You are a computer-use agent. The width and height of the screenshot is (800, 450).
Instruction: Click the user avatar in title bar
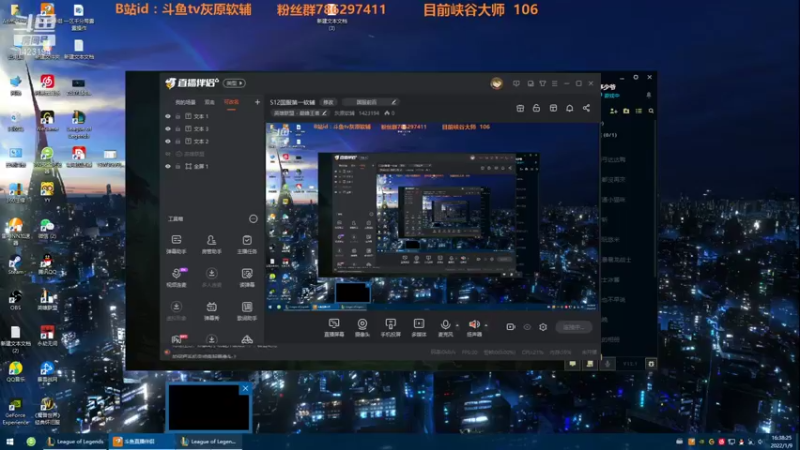click(x=496, y=83)
